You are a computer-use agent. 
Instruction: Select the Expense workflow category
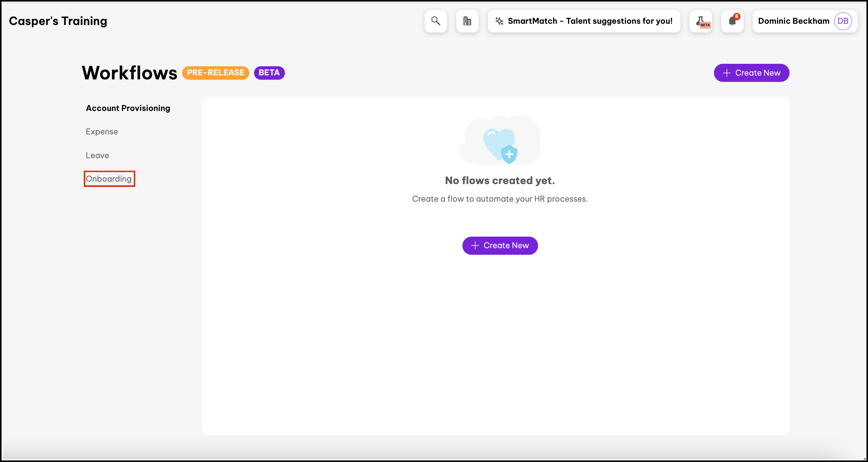102,132
